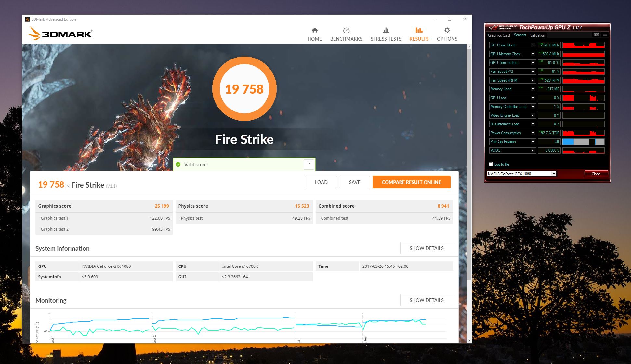Image resolution: width=631 pixels, height=364 pixels.
Task: Switch to the Validation tab in GPU-Z
Action: coord(537,35)
